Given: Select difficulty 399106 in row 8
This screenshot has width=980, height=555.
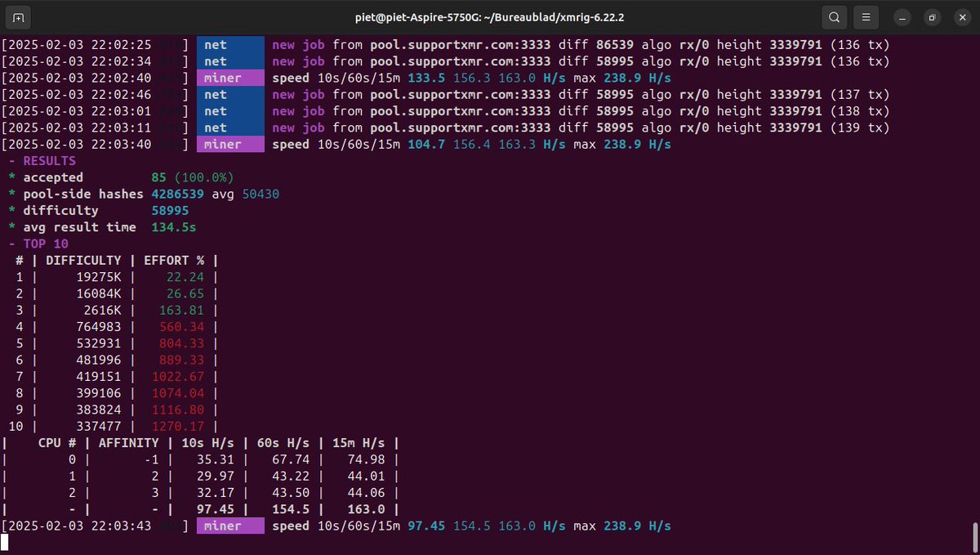Looking at the screenshot, I should tap(99, 393).
